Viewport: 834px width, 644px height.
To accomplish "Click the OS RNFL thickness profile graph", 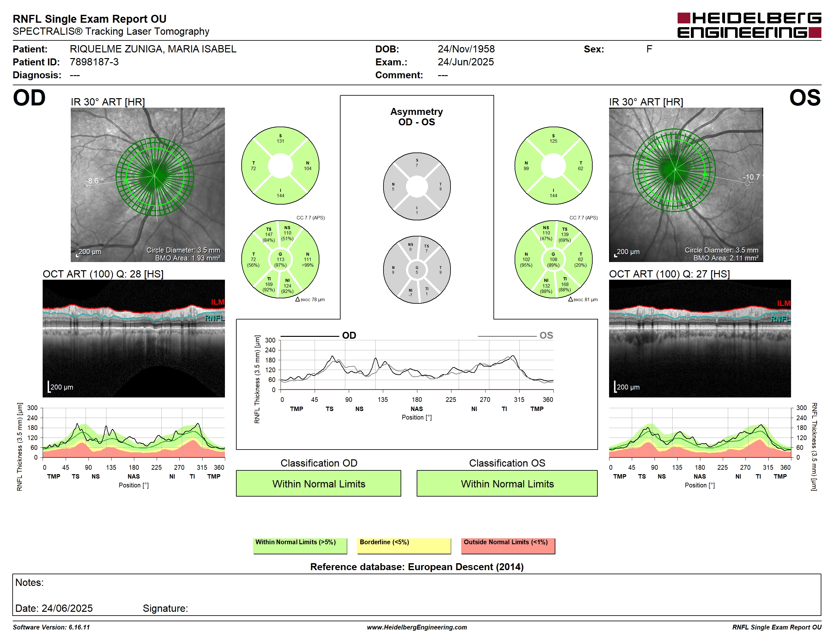I will click(700, 432).
